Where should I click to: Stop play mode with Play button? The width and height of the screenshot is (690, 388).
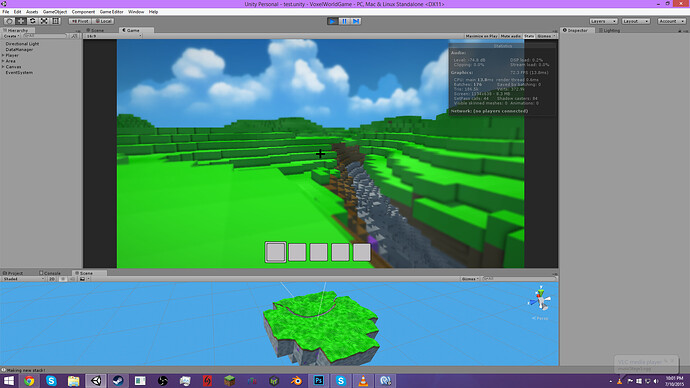[x=333, y=21]
